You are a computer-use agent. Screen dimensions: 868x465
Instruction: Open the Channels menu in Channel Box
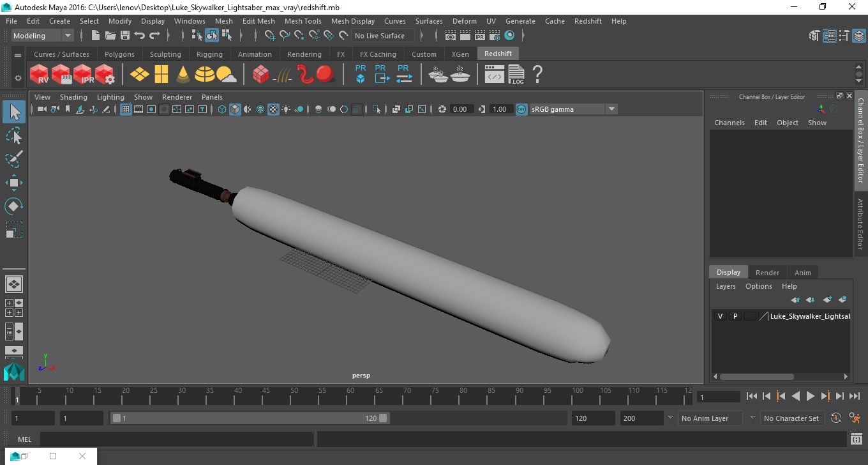pyautogui.click(x=730, y=123)
